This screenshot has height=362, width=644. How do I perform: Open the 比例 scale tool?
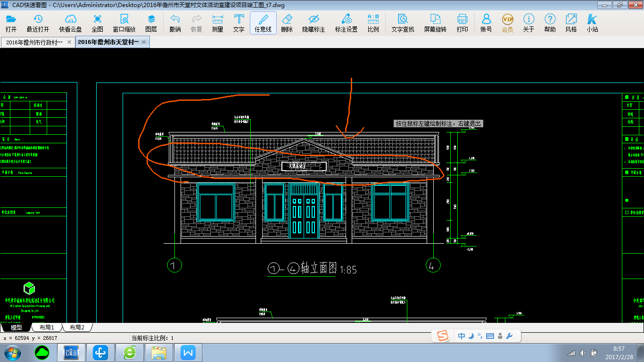point(373,23)
